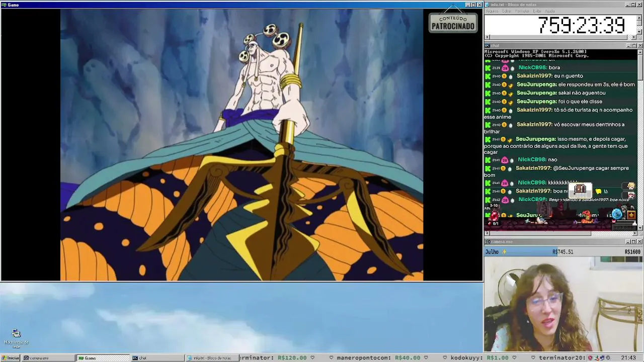
Task: Click the webcam feed in camera.exe window
Action: coord(563,304)
